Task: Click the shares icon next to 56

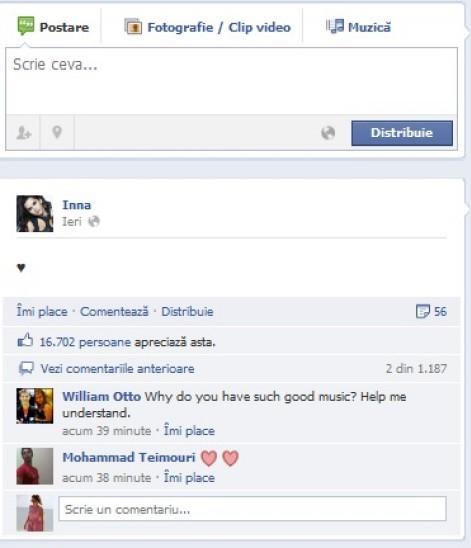Action: click(x=423, y=311)
